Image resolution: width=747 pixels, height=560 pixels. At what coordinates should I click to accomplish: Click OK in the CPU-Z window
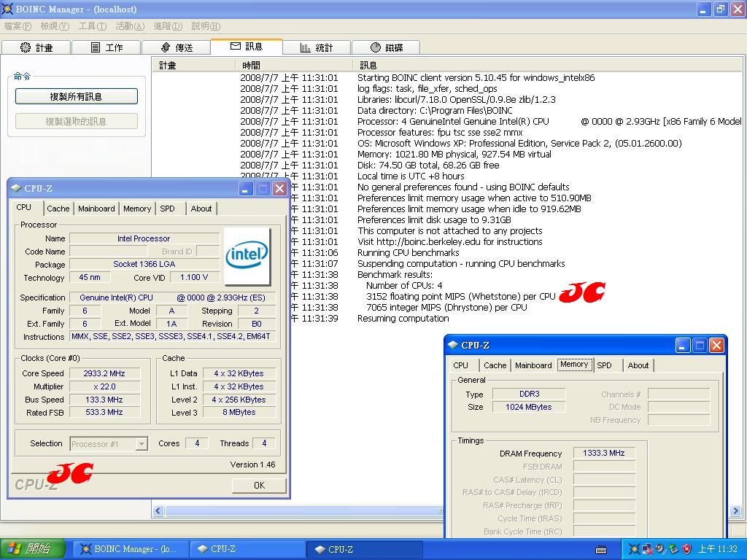(259, 485)
